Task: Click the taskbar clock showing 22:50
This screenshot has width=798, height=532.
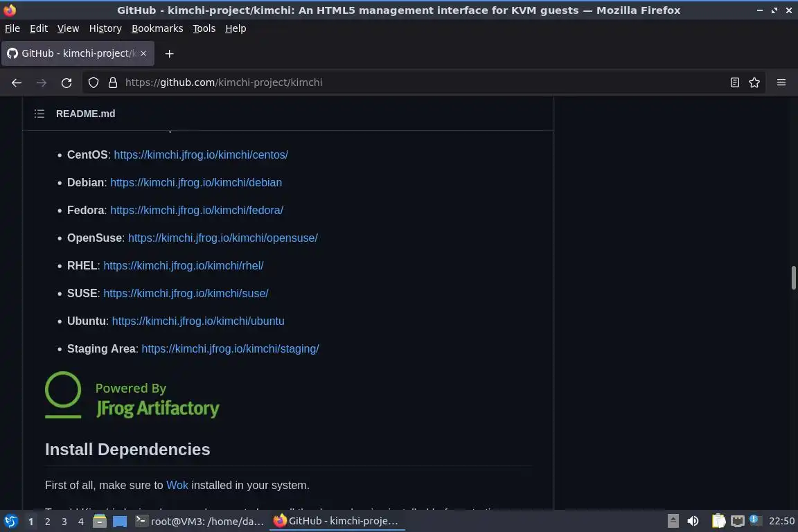Action: pyautogui.click(x=781, y=521)
